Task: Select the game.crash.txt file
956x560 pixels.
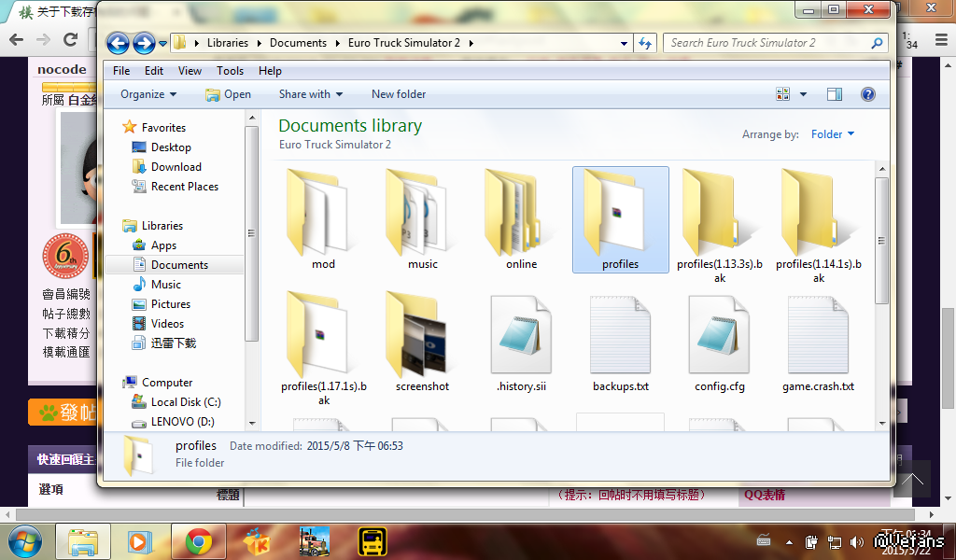Action: click(818, 342)
